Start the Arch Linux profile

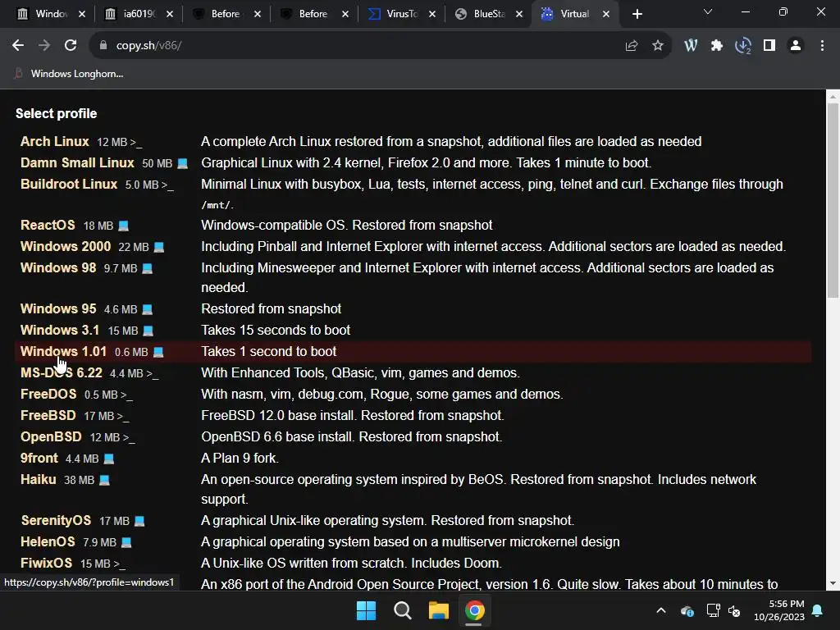pyautogui.click(x=55, y=141)
